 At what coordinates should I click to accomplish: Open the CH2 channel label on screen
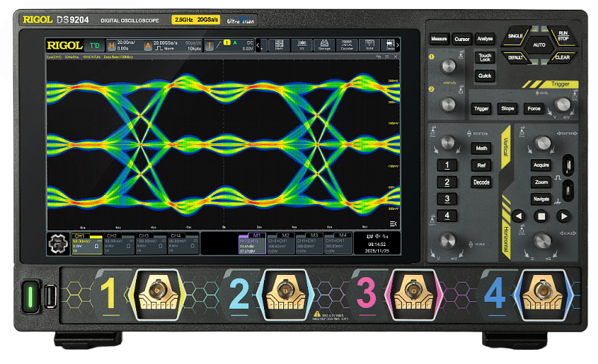point(111,236)
